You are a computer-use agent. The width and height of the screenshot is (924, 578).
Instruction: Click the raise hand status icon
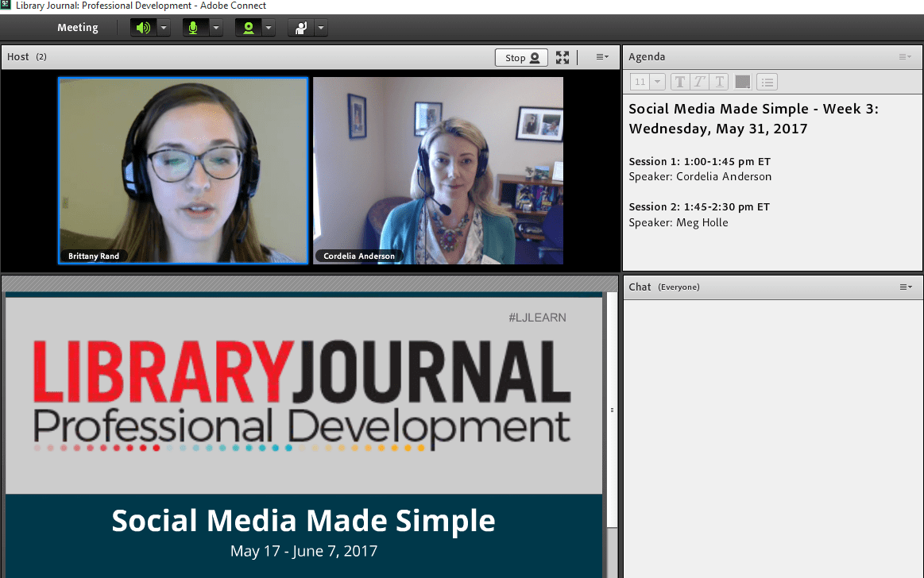[x=300, y=28]
